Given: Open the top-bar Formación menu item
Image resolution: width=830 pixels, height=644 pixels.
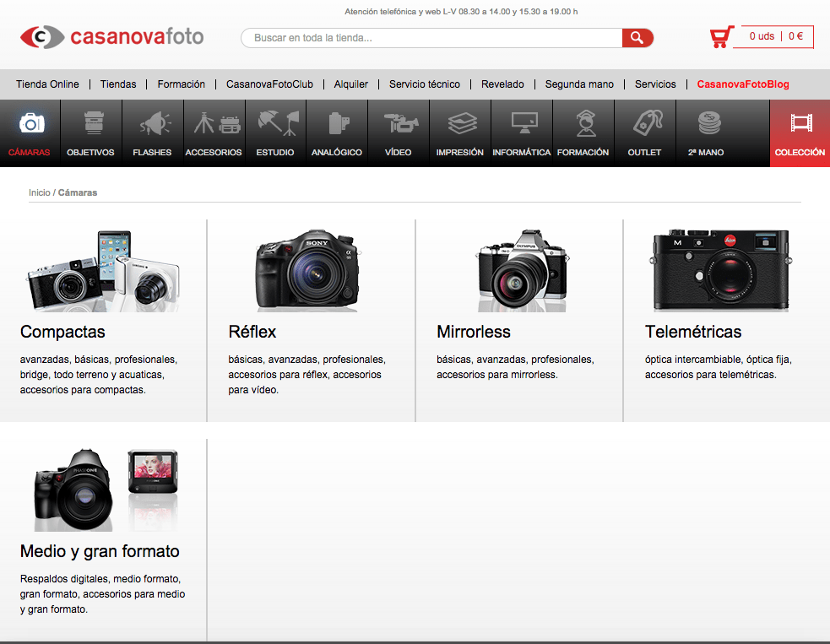Looking at the screenshot, I should coord(181,84).
